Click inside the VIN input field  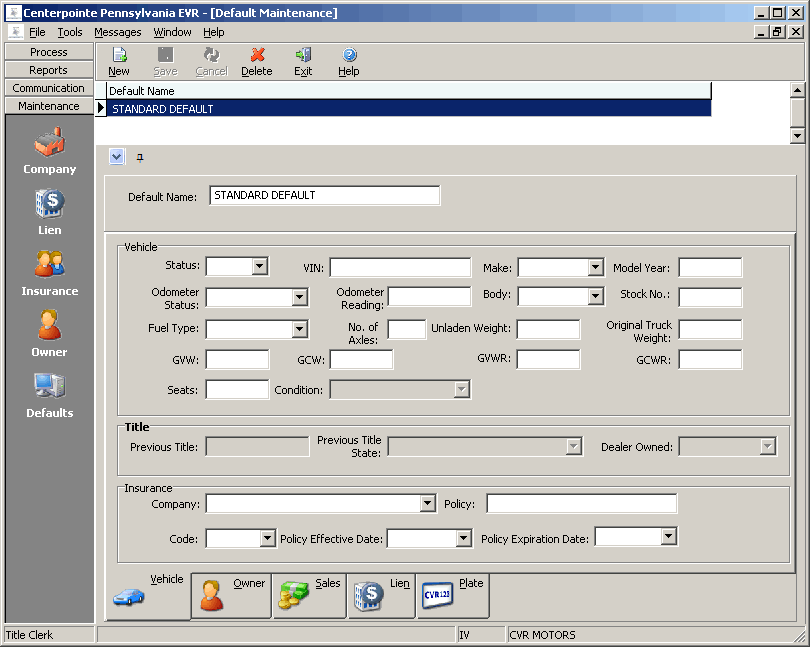coord(400,267)
